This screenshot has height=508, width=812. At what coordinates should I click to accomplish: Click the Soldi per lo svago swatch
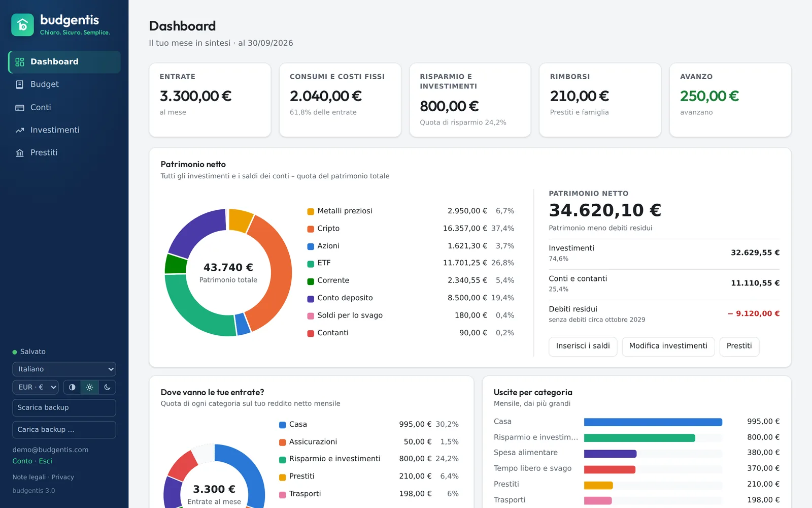(x=311, y=316)
